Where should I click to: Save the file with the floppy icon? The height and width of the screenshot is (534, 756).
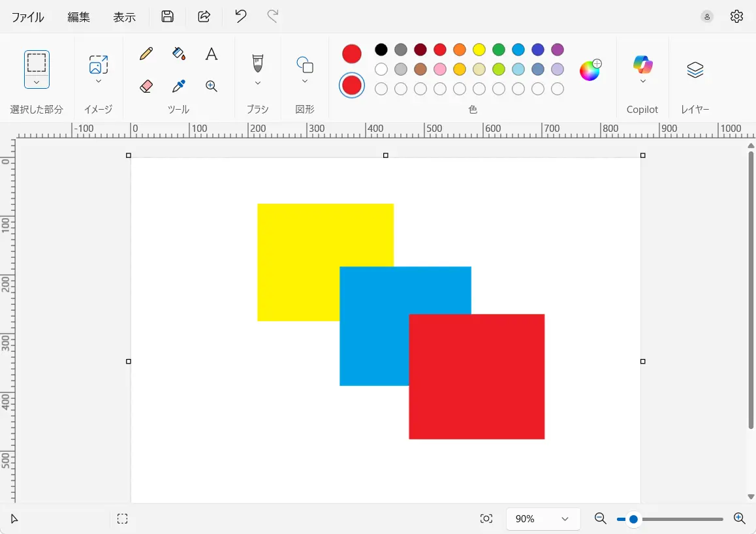point(167,16)
